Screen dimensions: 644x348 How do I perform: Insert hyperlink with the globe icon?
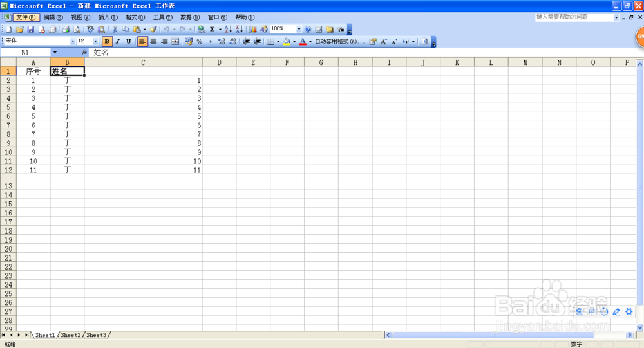coord(201,29)
